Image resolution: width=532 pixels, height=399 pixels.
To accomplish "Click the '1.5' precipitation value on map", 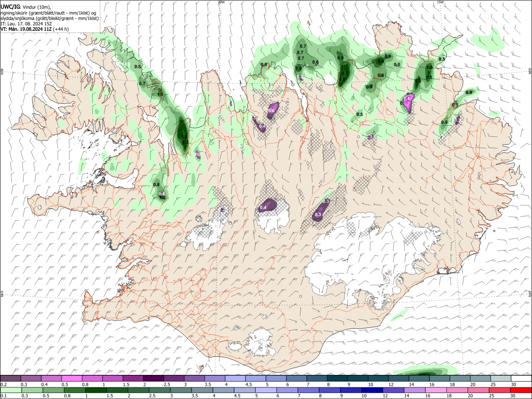I will (x=185, y=142).
